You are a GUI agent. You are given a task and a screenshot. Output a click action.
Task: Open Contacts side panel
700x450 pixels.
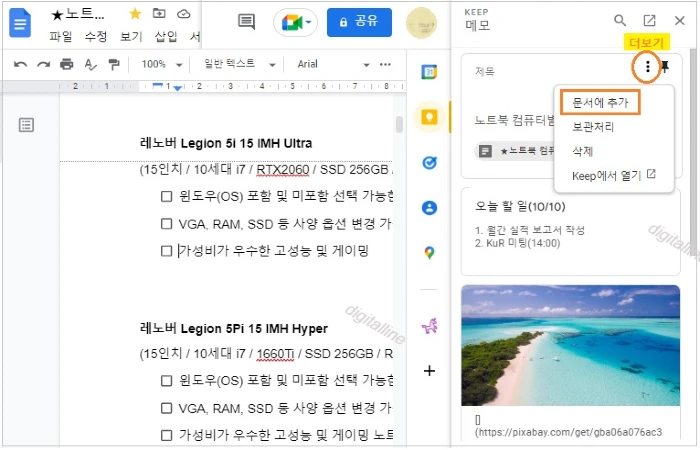point(429,208)
